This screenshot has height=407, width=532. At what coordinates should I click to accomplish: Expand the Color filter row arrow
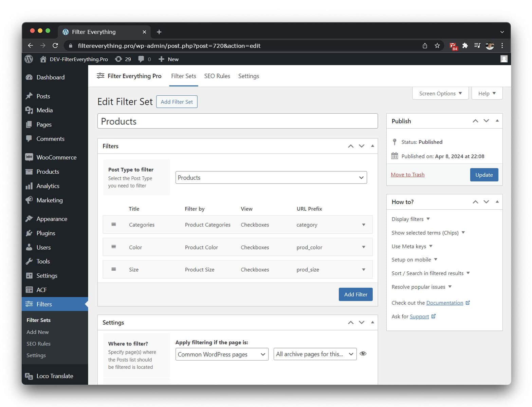pyautogui.click(x=364, y=247)
